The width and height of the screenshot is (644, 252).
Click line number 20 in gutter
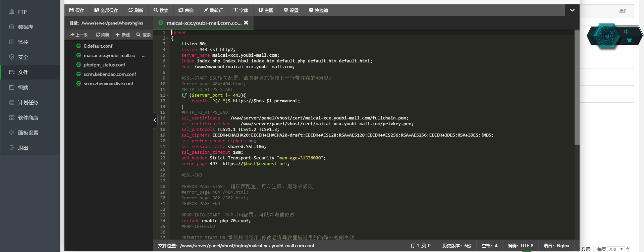[163, 141]
